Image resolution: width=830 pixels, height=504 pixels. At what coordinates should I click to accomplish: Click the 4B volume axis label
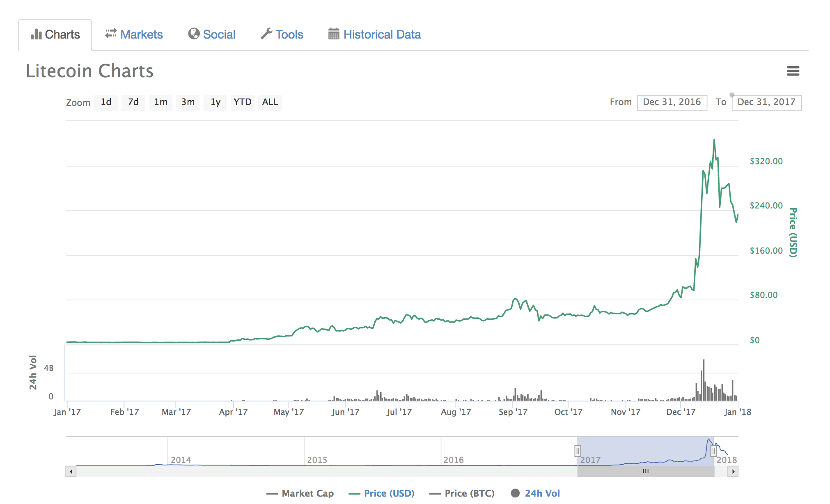coord(49,368)
